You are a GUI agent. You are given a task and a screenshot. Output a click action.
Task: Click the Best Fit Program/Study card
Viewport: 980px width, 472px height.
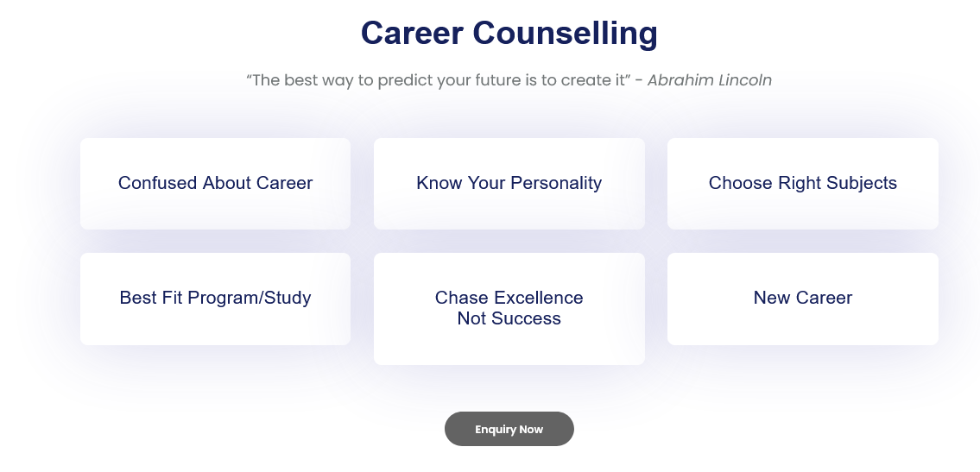[x=215, y=299]
